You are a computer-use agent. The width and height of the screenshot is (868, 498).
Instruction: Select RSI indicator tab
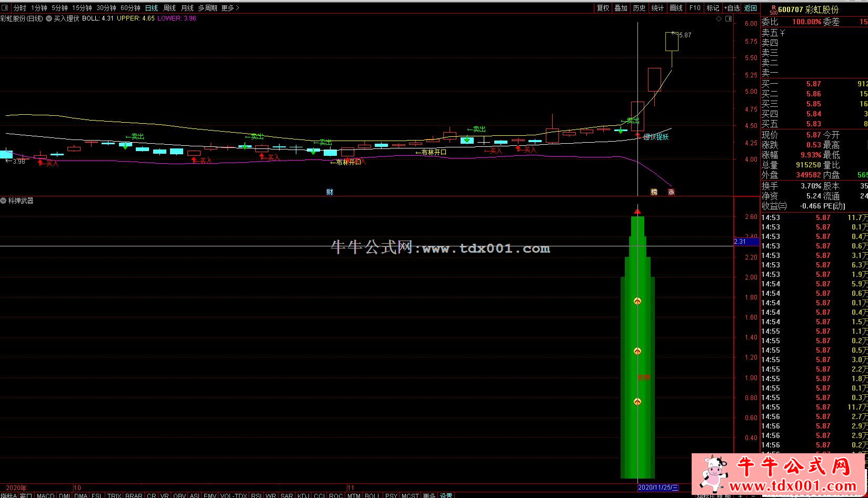(x=256, y=495)
